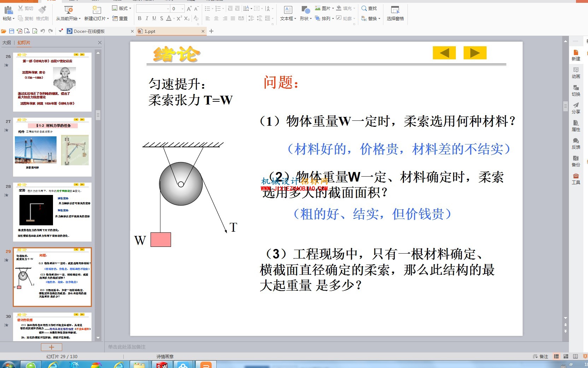Switch to the Docer-在线模板 document tab
588x368 pixels.
tap(89, 31)
